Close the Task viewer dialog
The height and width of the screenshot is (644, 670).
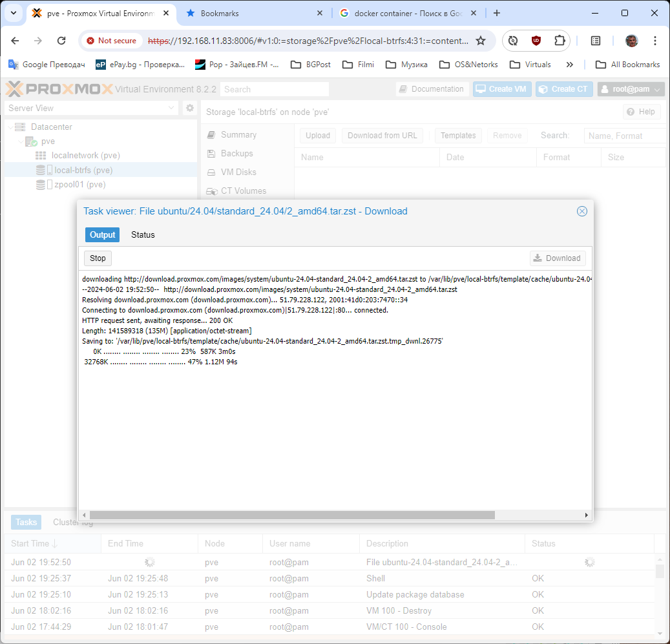[581, 211]
